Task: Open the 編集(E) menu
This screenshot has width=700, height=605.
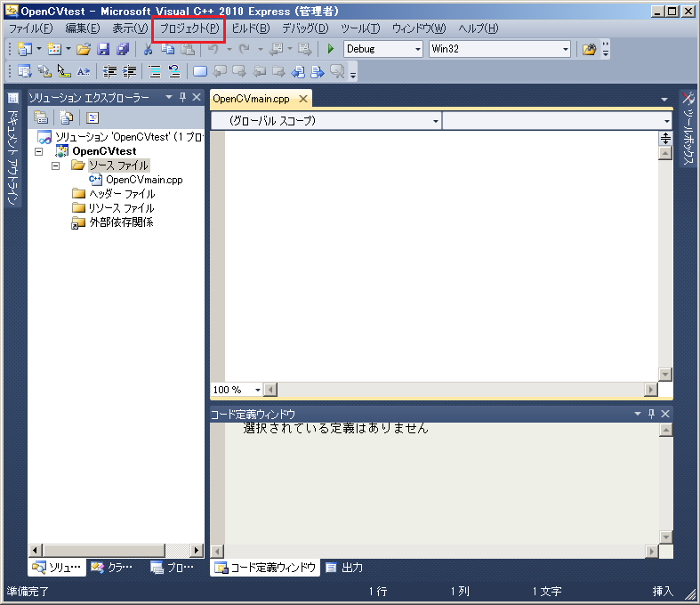Action: tap(83, 28)
